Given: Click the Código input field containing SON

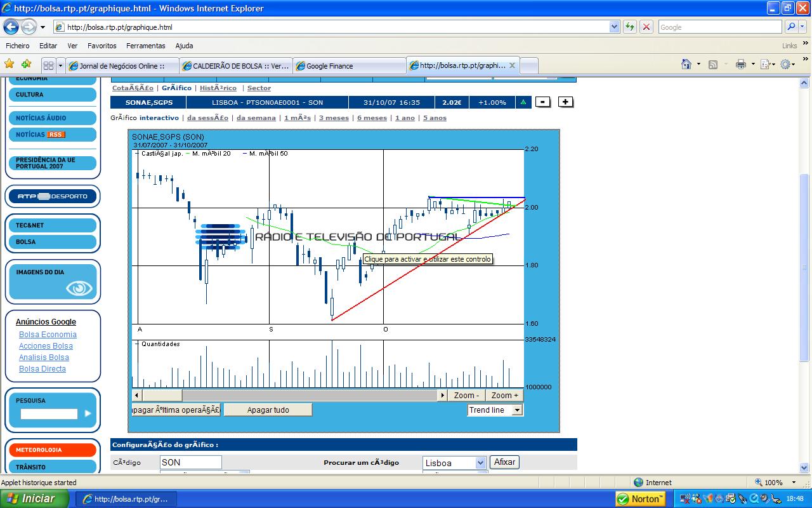Looking at the screenshot, I should click(191, 463).
